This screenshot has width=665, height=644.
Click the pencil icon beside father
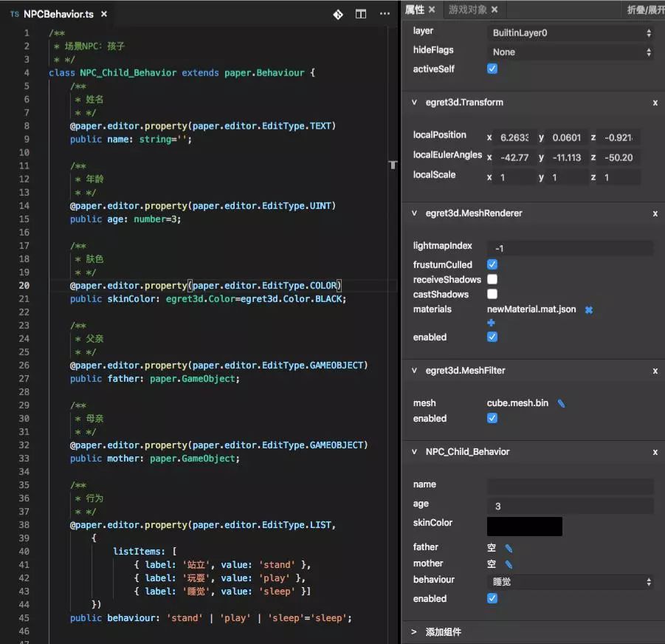pyautogui.click(x=509, y=548)
